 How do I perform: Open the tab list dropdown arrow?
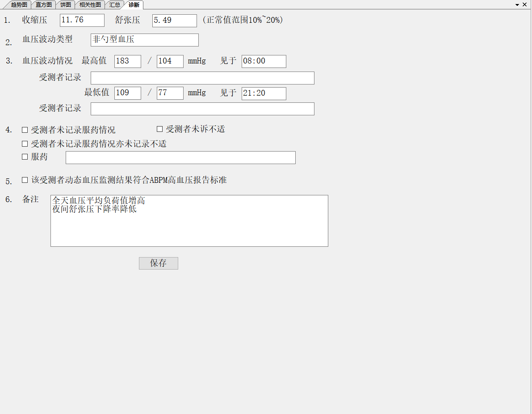click(x=517, y=4)
